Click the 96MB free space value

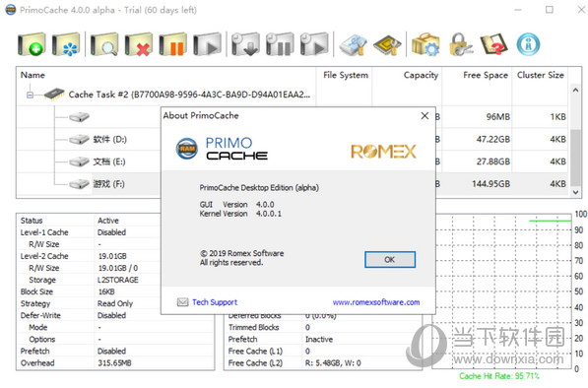pos(498,117)
